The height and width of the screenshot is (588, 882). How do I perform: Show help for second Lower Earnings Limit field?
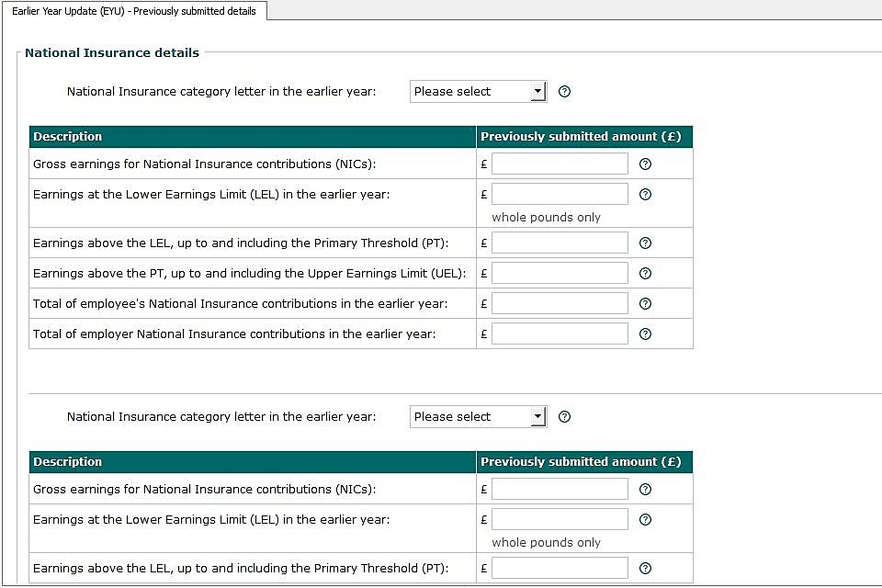coord(645,520)
